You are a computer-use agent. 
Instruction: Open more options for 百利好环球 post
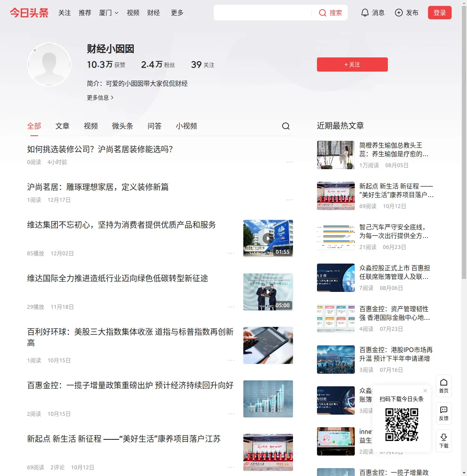point(231,360)
